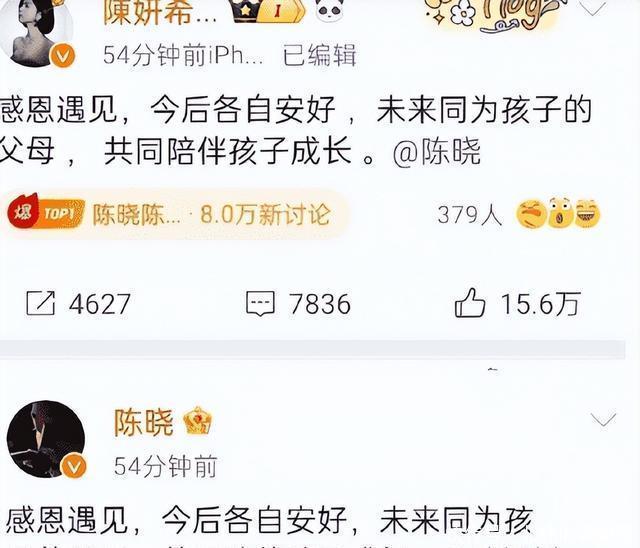Click the crown membership badge beside 陈晓
640x548 pixels.
pyautogui.click(x=198, y=421)
